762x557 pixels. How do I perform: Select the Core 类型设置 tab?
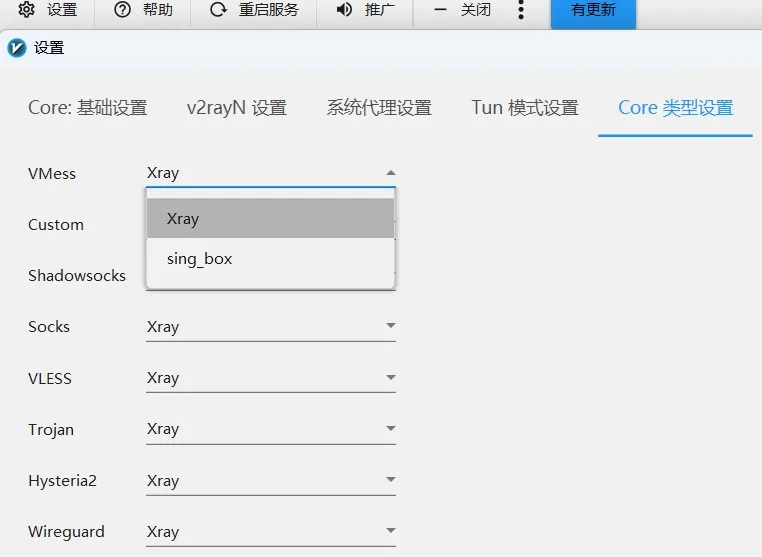(x=675, y=108)
